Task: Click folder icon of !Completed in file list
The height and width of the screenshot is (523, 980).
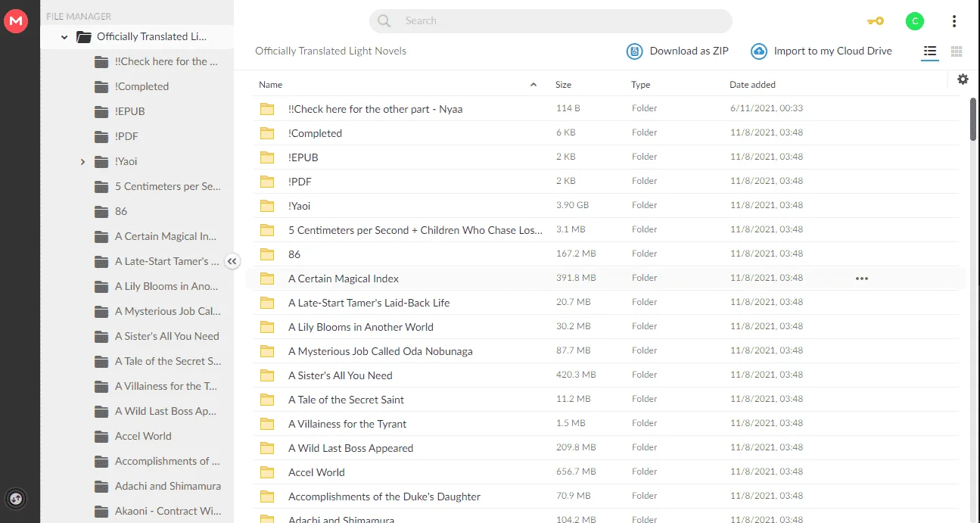Action: [266, 133]
